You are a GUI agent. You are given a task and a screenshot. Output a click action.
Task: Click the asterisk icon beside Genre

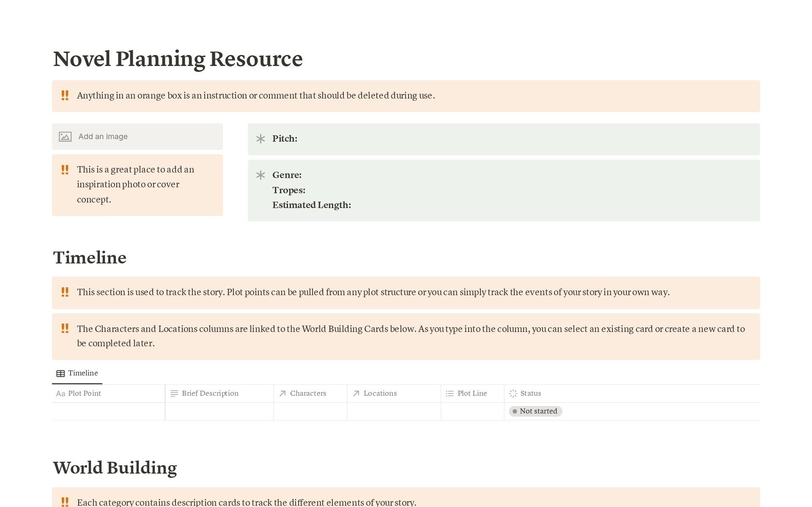tap(261, 175)
